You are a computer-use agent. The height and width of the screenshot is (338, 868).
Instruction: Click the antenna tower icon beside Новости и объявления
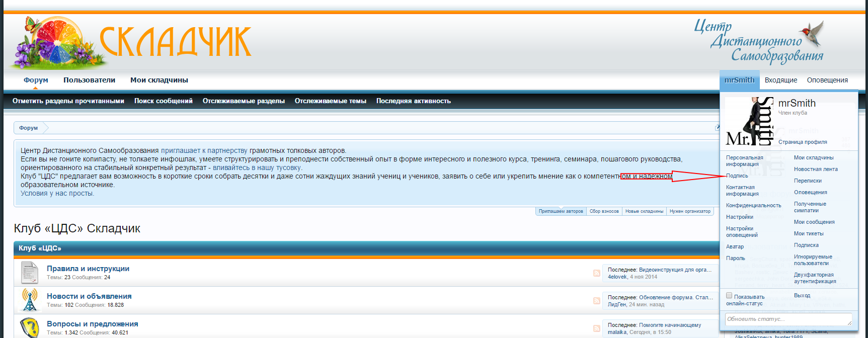pyautogui.click(x=30, y=300)
